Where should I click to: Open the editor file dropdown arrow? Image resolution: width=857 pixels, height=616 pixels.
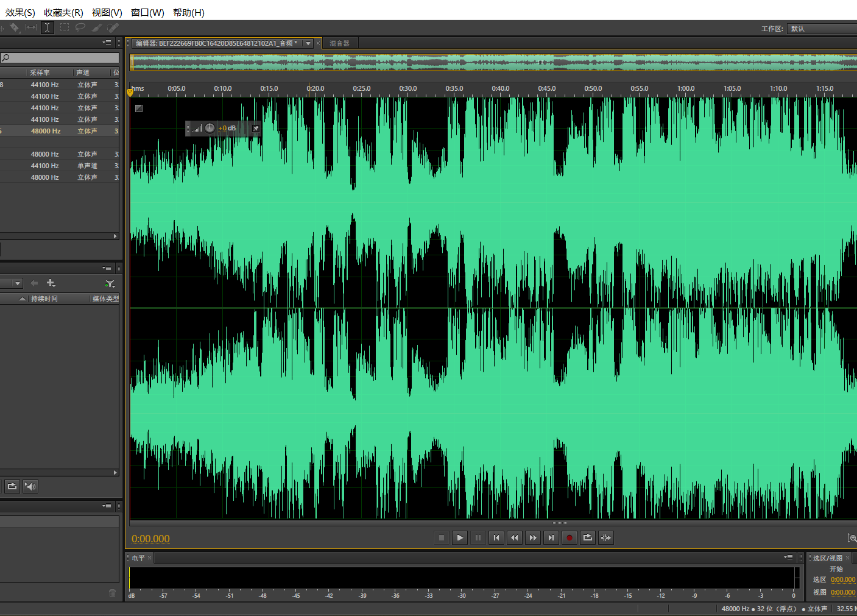[x=308, y=43]
